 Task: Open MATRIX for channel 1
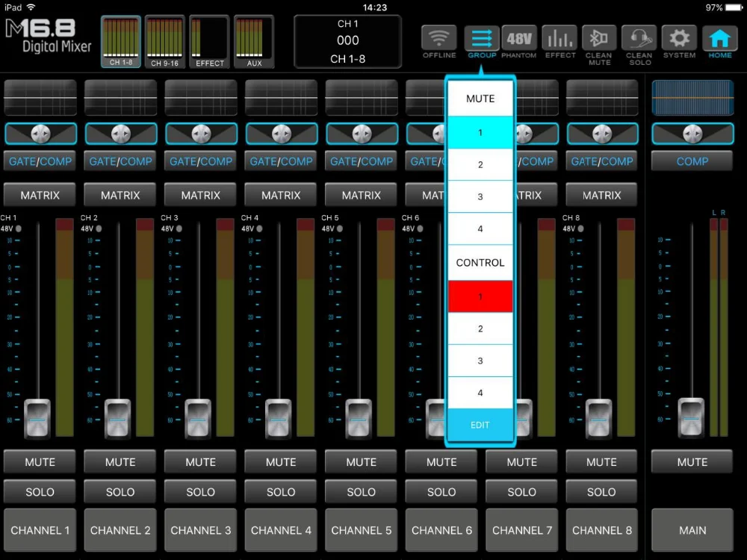[40, 195]
